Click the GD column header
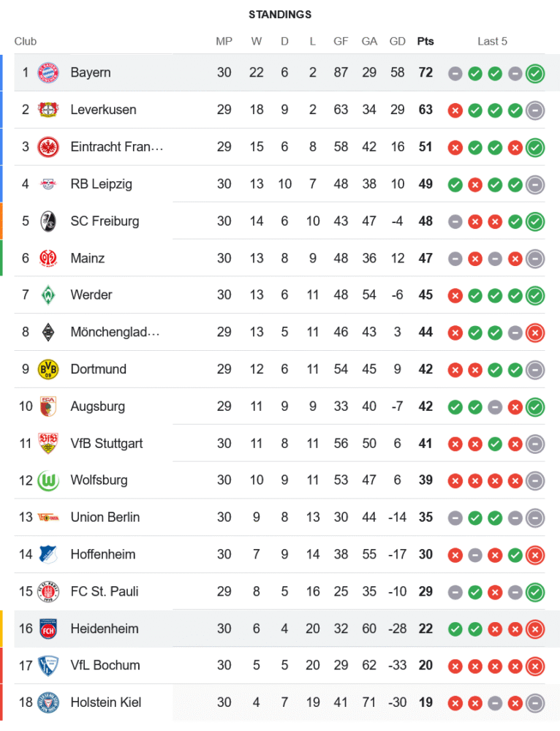Screen dimensions: 560x731 (398, 41)
